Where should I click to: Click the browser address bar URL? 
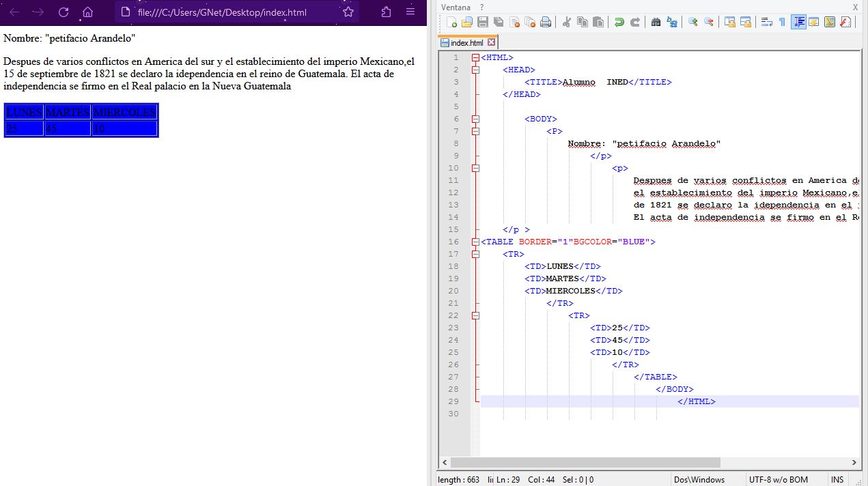tap(222, 12)
